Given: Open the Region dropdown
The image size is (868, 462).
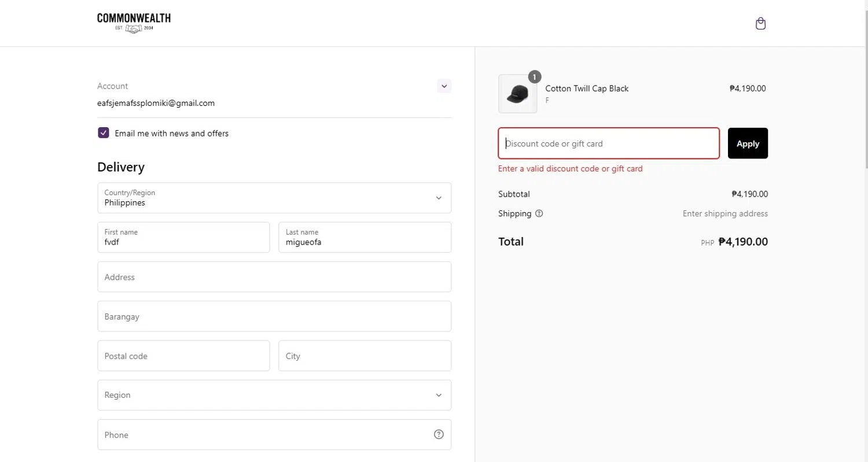Looking at the screenshot, I should pos(274,395).
